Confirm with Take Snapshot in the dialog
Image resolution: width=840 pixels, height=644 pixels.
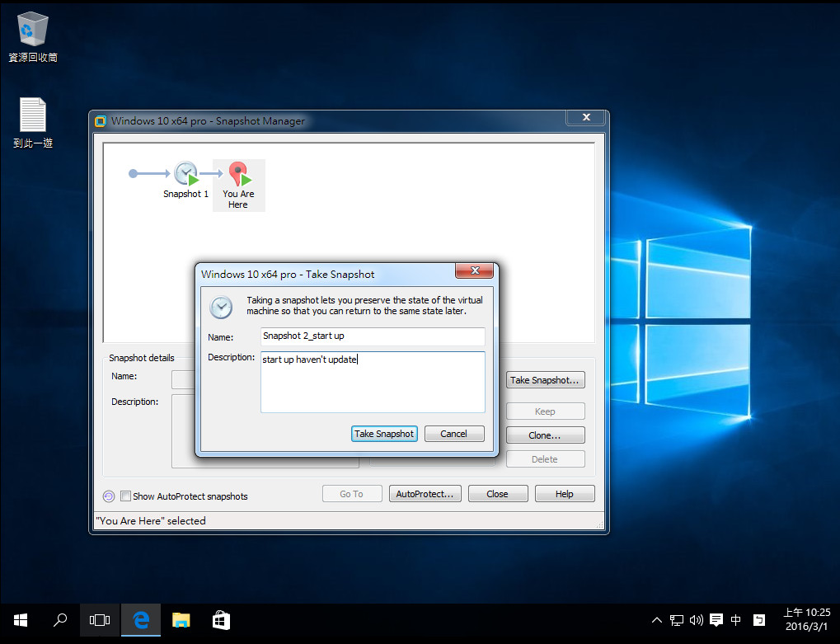[x=384, y=434]
